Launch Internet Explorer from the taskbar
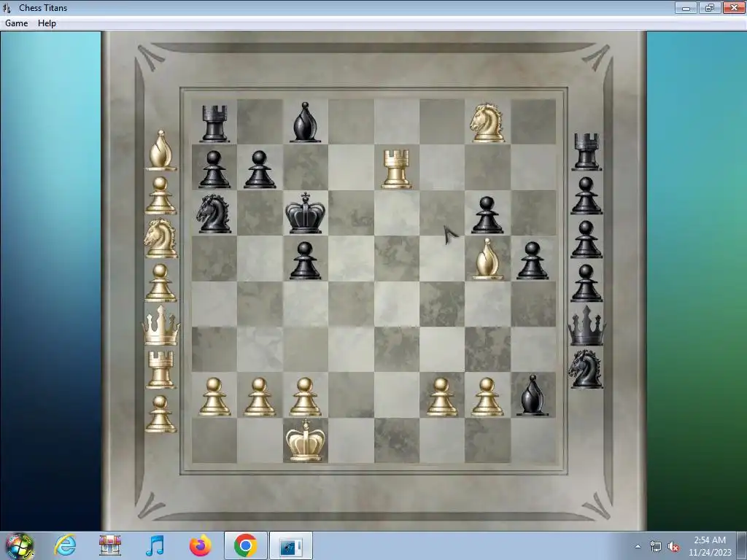This screenshot has height=560, width=747. click(x=65, y=545)
